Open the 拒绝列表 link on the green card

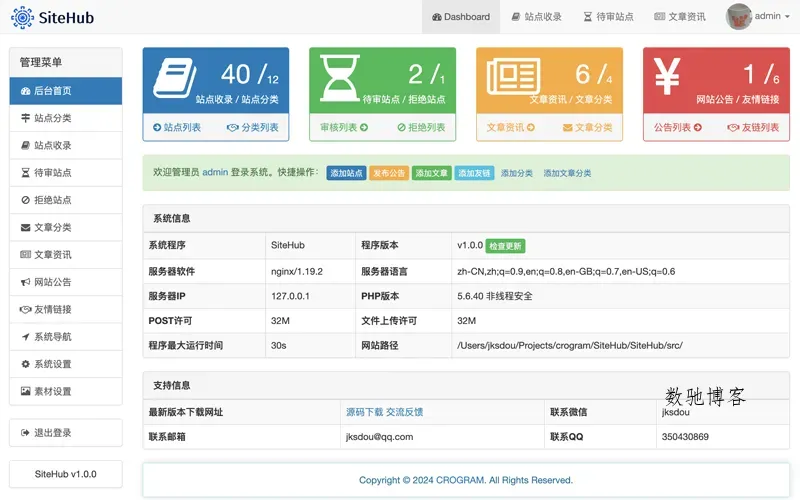pyautogui.click(x=421, y=128)
